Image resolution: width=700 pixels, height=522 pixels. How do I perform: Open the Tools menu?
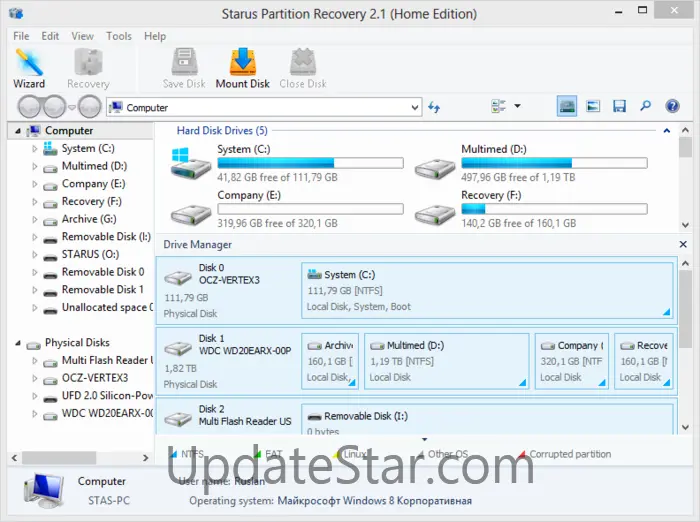pyautogui.click(x=119, y=36)
